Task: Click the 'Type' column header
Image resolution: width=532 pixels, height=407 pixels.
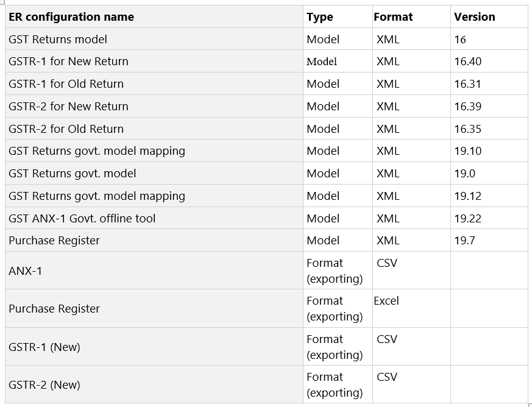Action: [x=338, y=16]
